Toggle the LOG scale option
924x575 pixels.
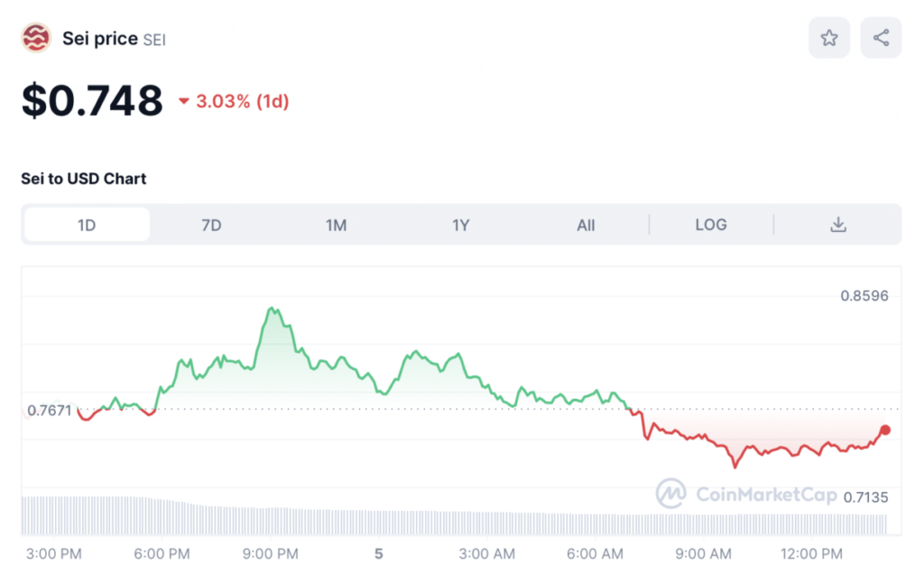710,225
